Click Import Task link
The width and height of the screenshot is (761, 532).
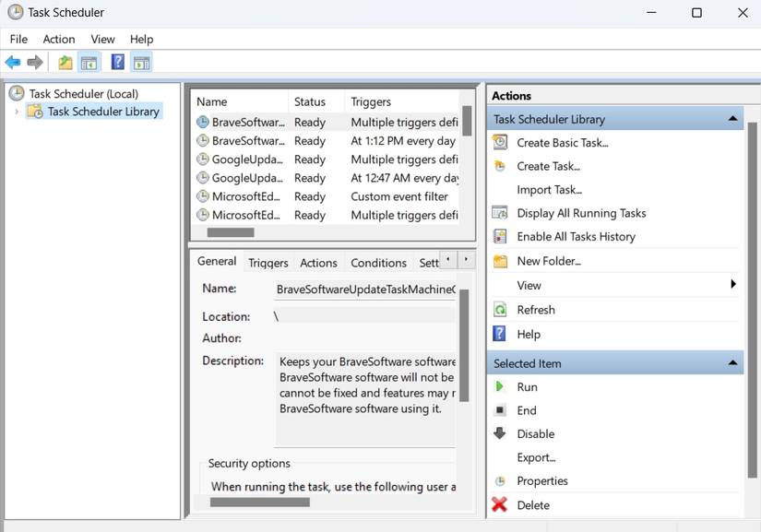coord(549,190)
